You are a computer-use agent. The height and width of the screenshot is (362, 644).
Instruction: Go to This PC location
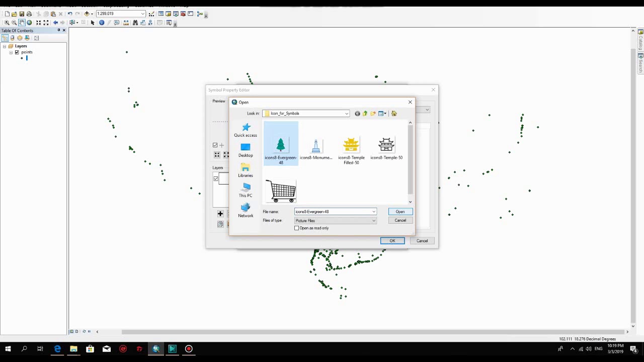click(x=246, y=191)
